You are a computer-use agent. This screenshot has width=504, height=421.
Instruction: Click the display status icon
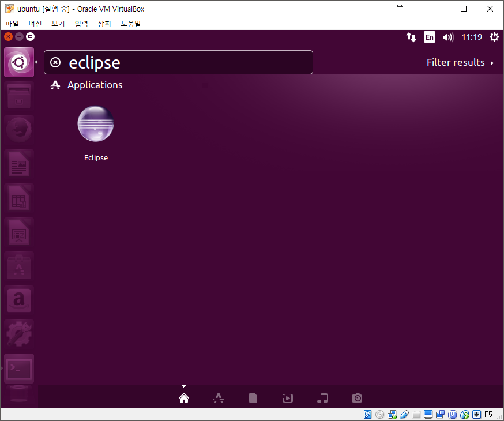[x=428, y=415]
